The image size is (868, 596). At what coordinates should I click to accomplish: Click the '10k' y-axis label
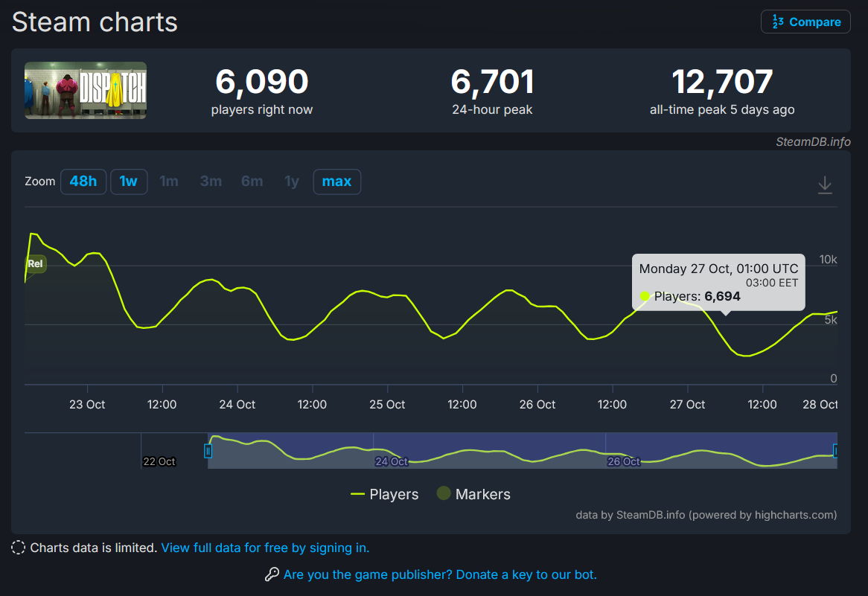[828, 260]
